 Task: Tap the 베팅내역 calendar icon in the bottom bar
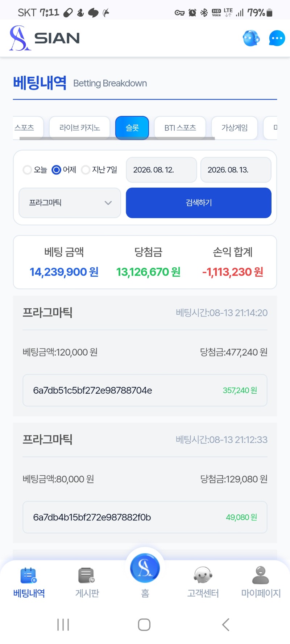coord(29,576)
